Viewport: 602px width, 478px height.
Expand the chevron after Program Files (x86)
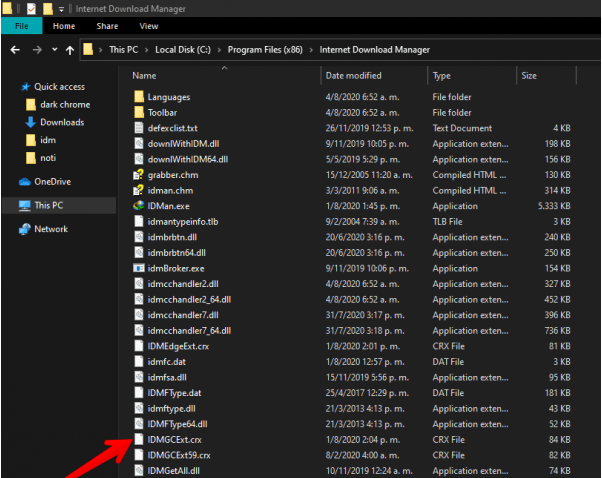click(311, 50)
